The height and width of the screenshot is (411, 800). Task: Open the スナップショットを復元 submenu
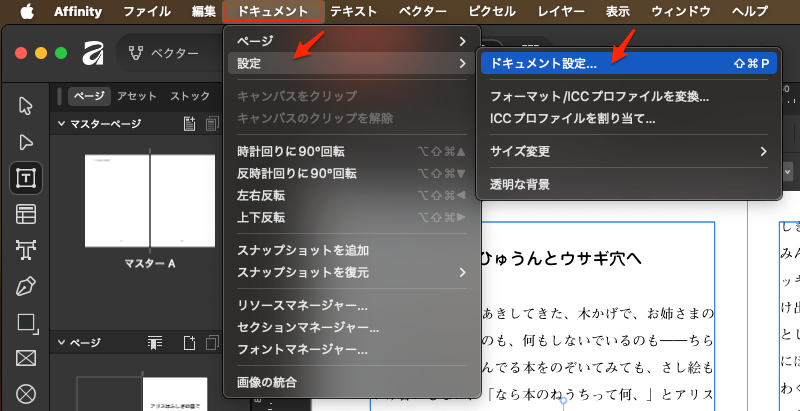[x=350, y=272]
